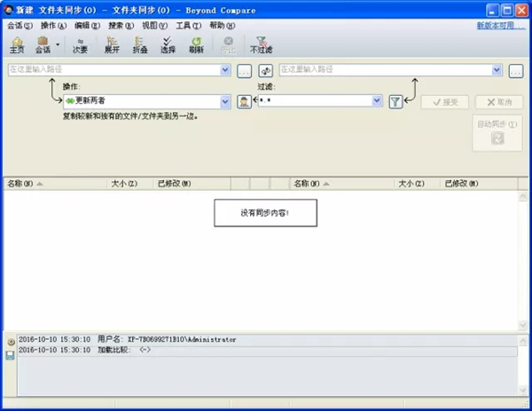Screen dimensions: 532x411
Task: Click the log panel eye icon
Action: click(x=11, y=342)
